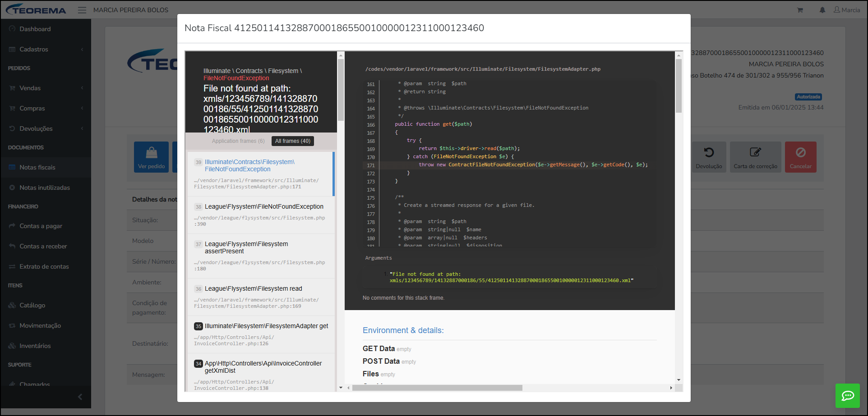Switch to Application frames (6) tab
The image size is (868, 416).
[238, 141]
